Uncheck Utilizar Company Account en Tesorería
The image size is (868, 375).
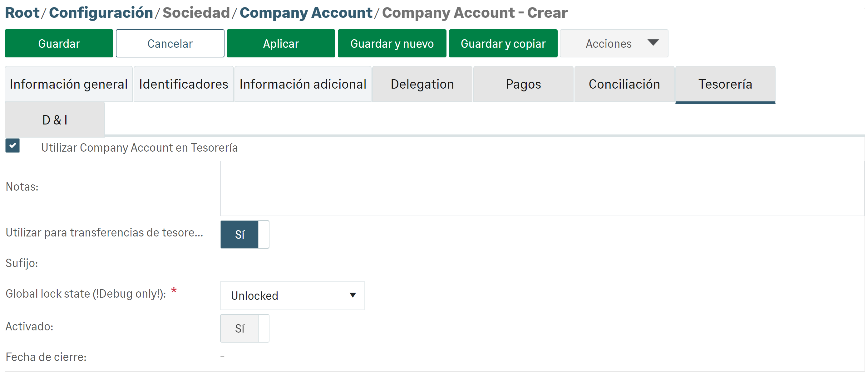[x=13, y=146]
